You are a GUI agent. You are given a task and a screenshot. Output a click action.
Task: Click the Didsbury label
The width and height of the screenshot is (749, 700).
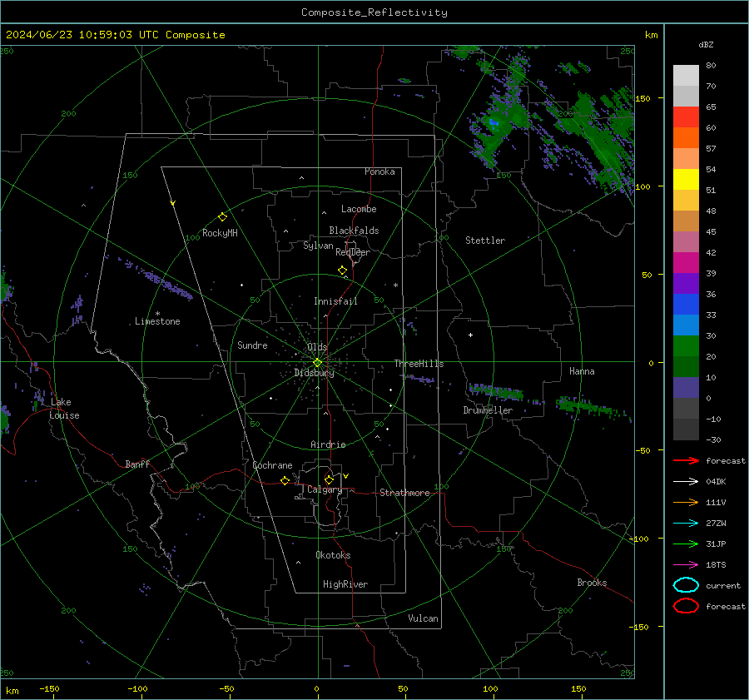point(314,373)
